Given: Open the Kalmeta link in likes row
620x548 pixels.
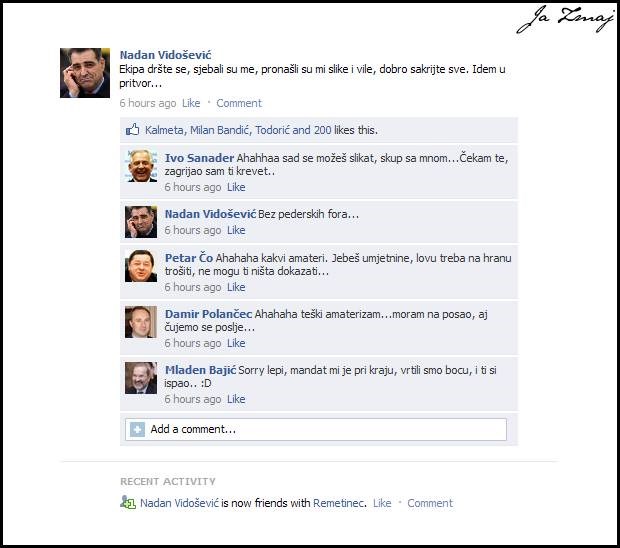Looking at the screenshot, I should coord(164,130).
